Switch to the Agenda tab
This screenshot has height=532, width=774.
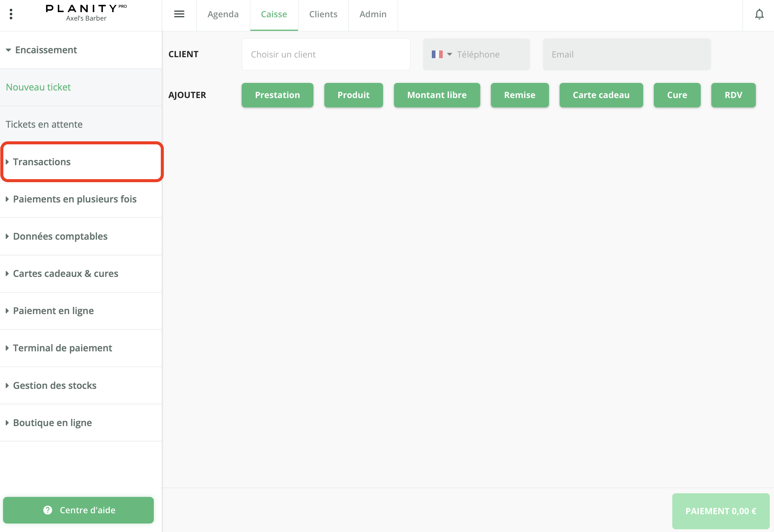223,14
